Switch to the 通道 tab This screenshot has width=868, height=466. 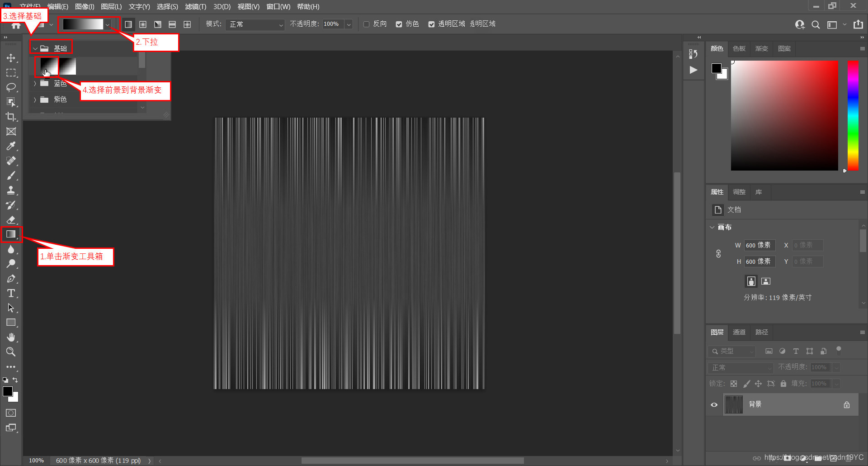click(x=739, y=332)
